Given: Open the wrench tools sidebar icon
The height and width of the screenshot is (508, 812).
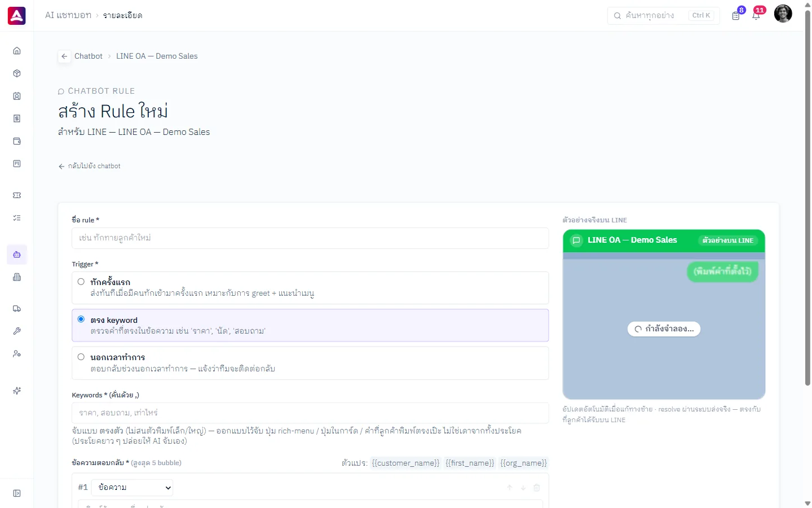Looking at the screenshot, I should point(17,331).
